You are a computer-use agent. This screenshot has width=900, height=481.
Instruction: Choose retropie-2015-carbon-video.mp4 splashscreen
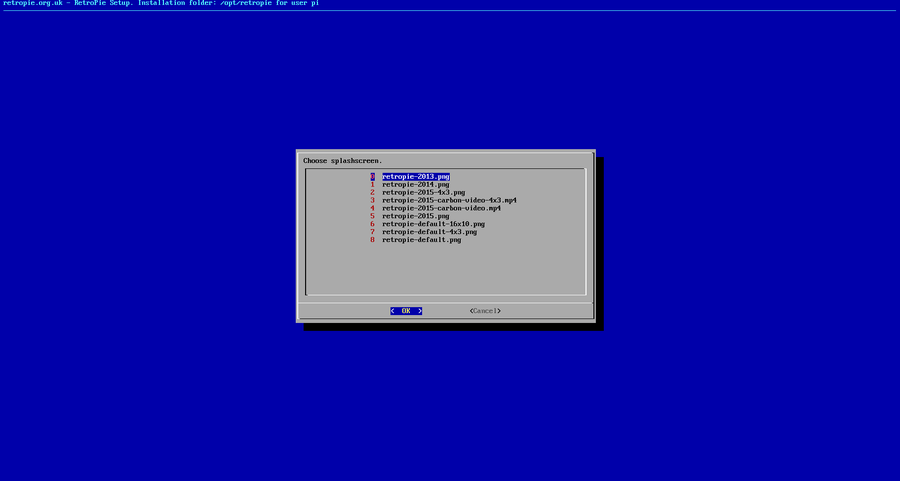[441, 208]
